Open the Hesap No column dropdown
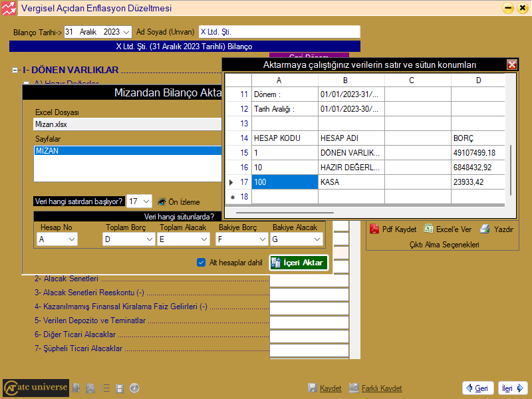Image resolution: width=532 pixels, height=399 pixels. pyautogui.click(x=72, y=239)
